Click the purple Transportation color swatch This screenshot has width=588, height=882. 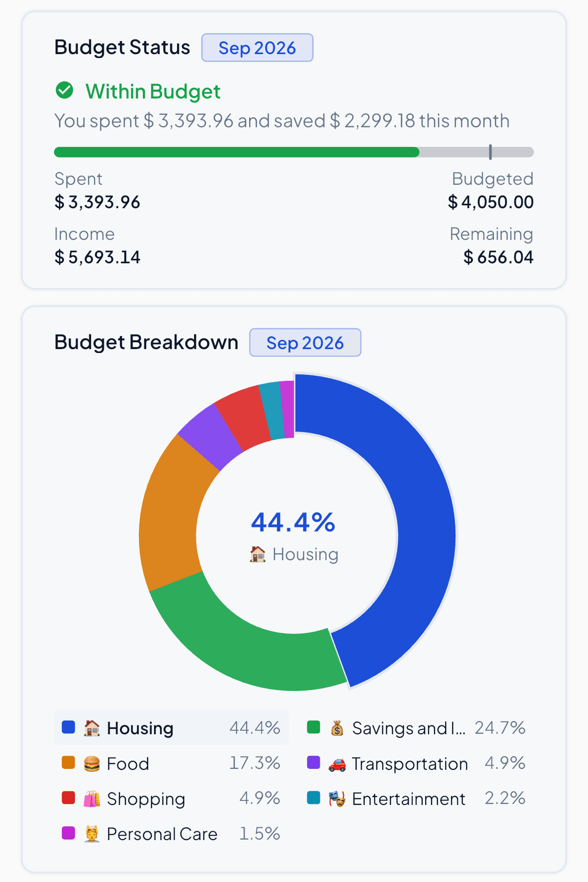click(x=314, y=763)
